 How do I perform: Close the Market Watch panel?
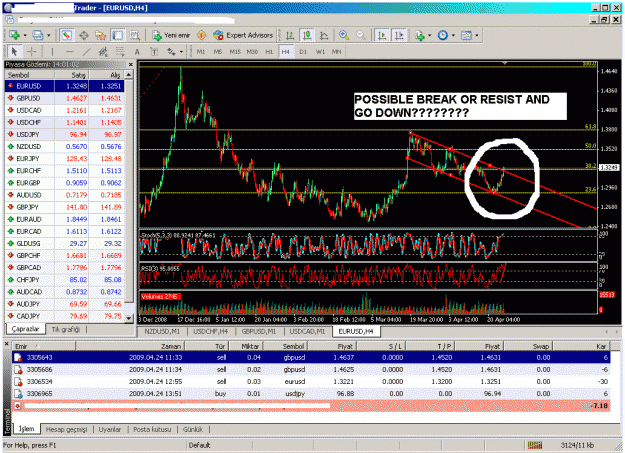(131, 64)
